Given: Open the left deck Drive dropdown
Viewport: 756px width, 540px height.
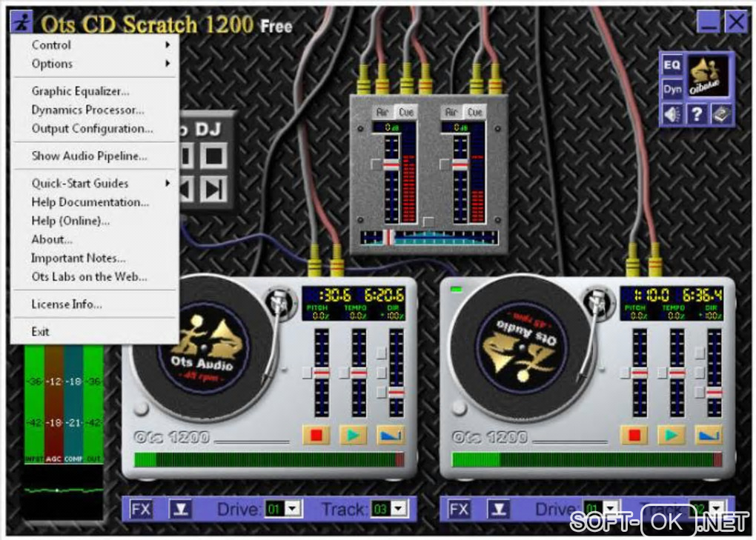Looking at the screenshot, I should (x=292, y=509).
